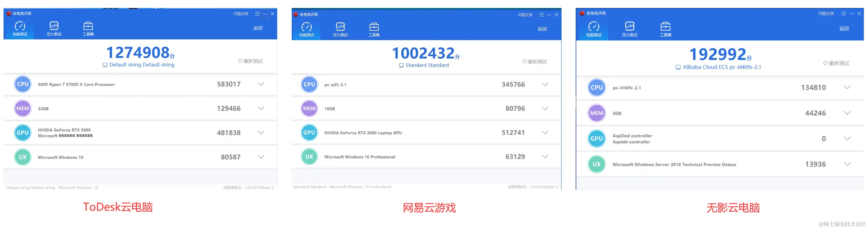Click 返回 in the 无影云电脑 window

844,29
